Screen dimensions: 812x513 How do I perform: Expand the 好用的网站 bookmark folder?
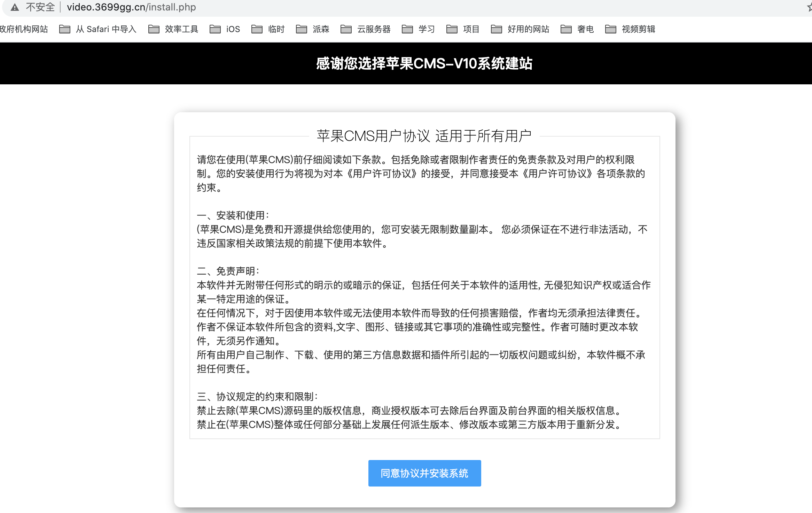(x=520, y=29)
